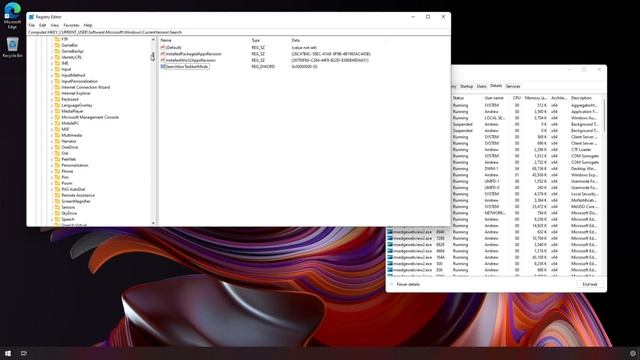Sort Task Manager by CPU column

(517, 98)
